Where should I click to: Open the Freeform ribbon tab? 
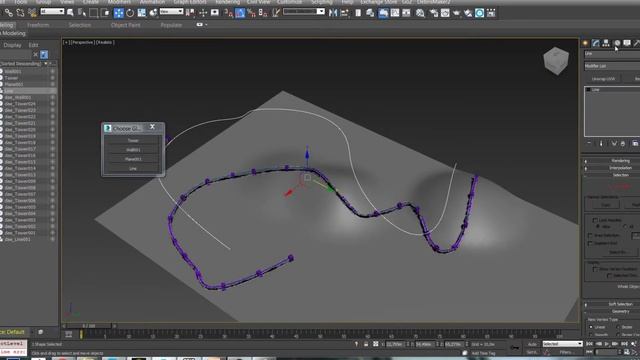[x=38, y=25]
